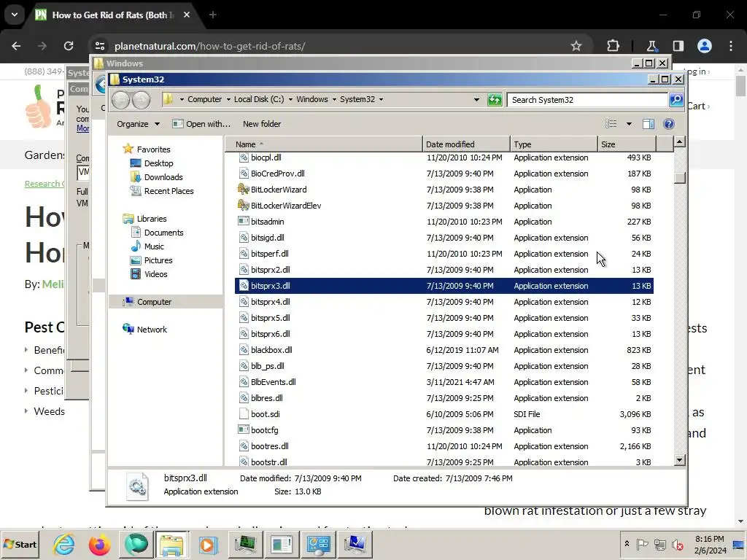
Task: Select blackbox.dll file row
Action: 444,350
